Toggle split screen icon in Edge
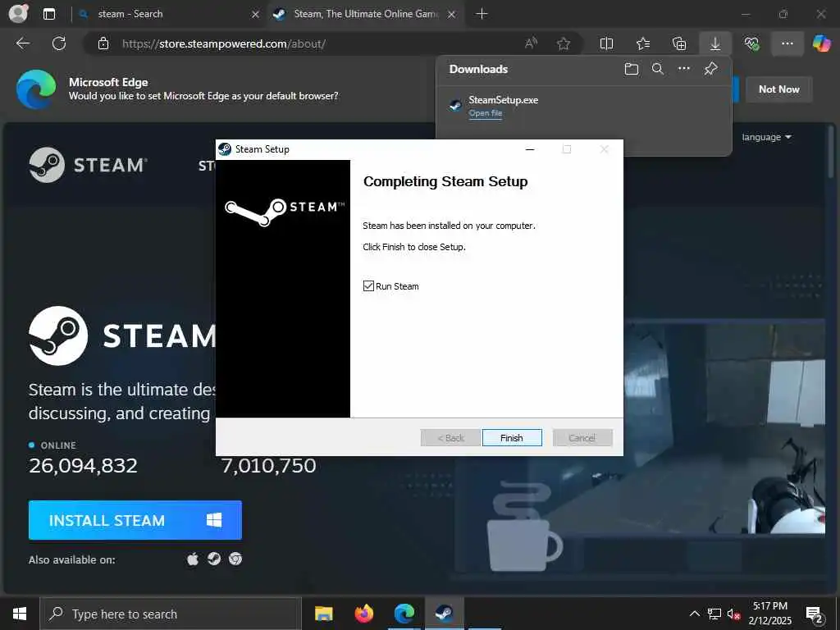Viewport: 840px width, 630px height. coord(606,43)
